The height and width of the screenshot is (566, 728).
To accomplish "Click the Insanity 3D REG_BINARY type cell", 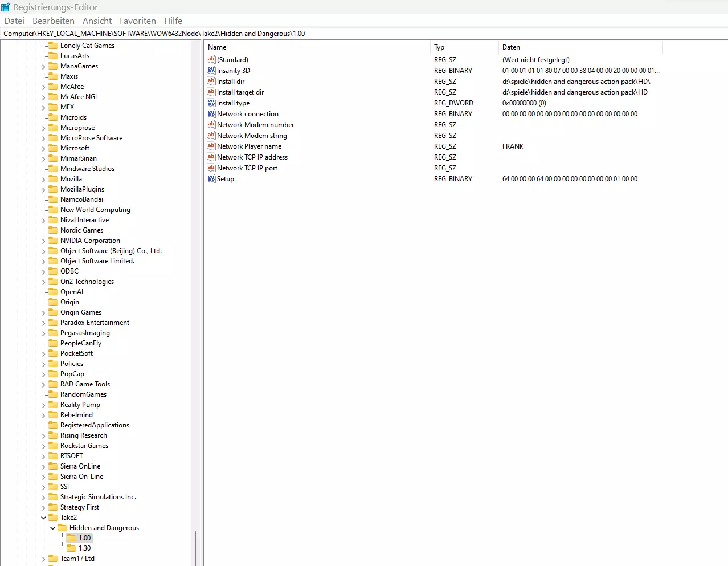I will pyautogui.click(x=453, y=70).
